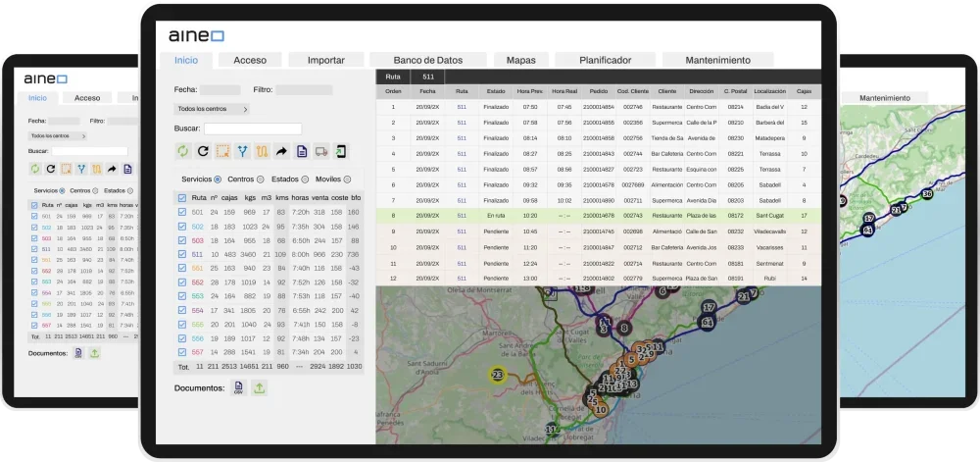Open Filtro field in center tablet
This screenshot has width=980, height=462.
(305, 90)
